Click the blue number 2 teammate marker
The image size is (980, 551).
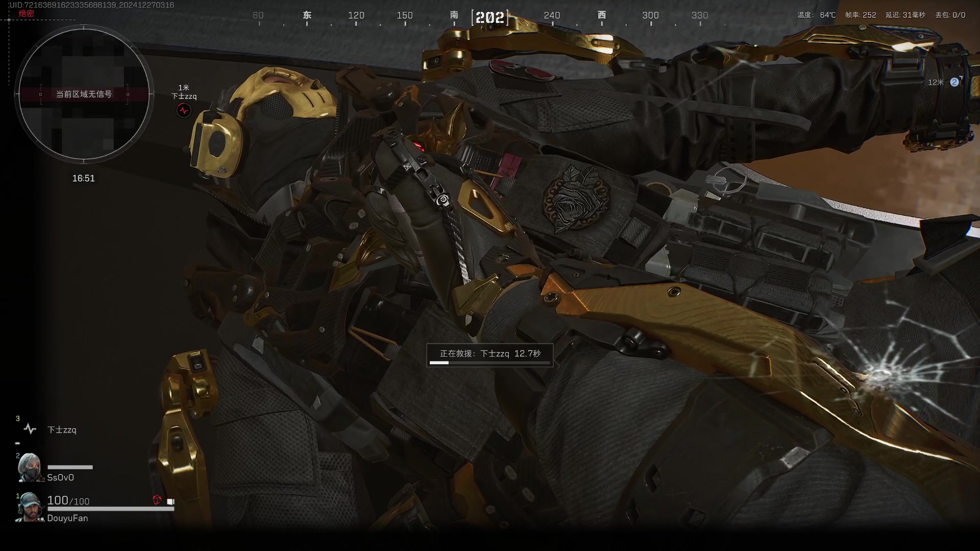[954, 82]
